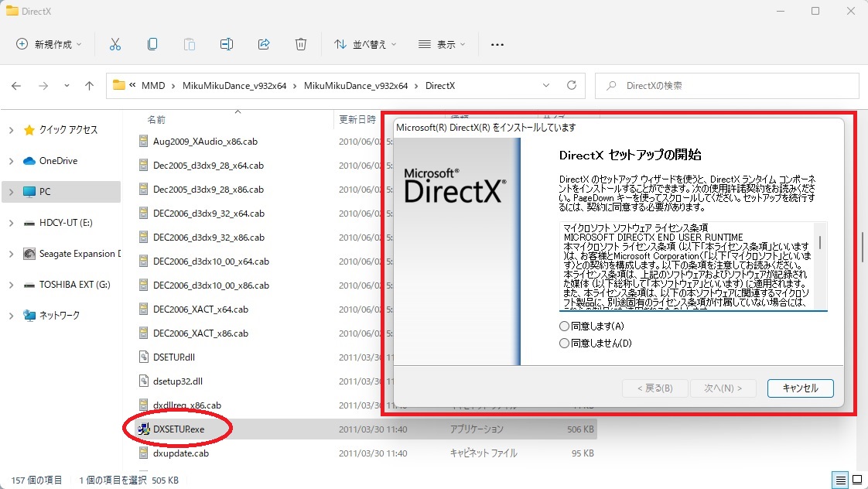Open the address bar history dropdown
This screenshot has height=489, width=868.
point(546,85)
